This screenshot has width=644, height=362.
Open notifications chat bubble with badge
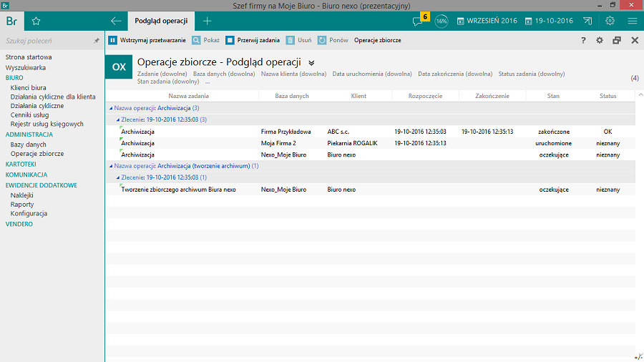pos(419,21)
